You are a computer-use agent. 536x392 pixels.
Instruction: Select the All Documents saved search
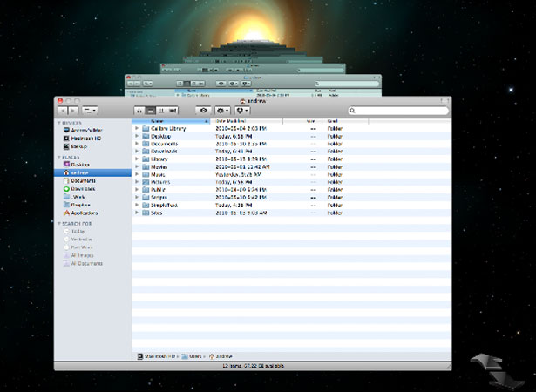[83, 263]
